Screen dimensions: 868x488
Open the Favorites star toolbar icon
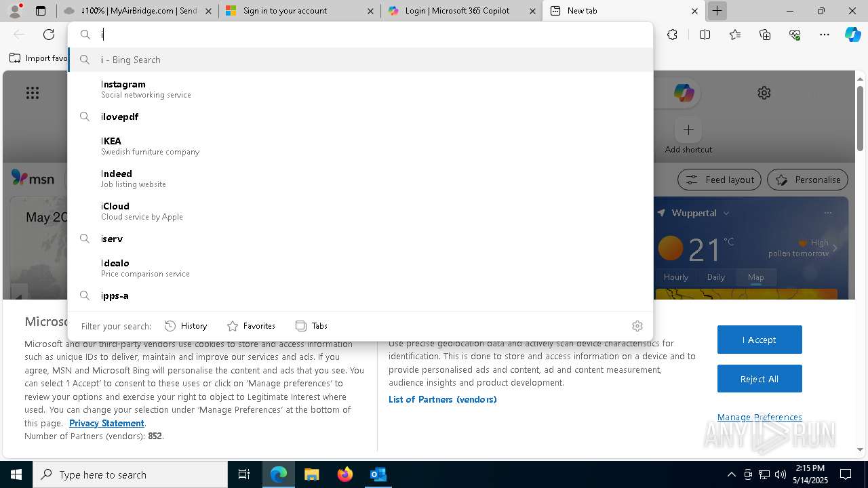click(x=735, y=35)
